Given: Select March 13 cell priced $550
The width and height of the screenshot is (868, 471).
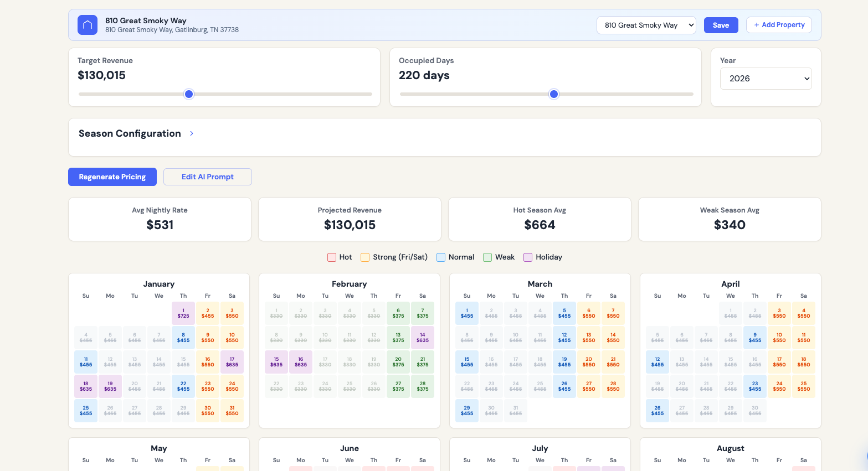Looking at the screenshot, I should (x=589, y=338).
